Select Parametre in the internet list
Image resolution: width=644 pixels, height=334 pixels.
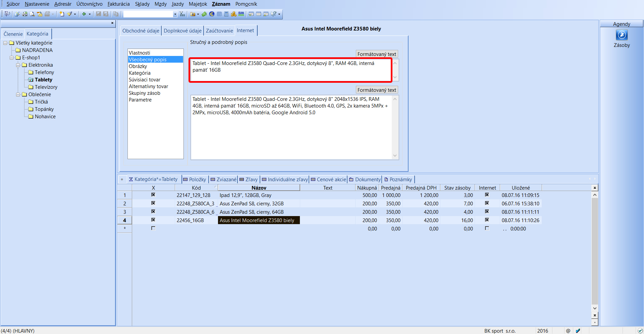140,100
